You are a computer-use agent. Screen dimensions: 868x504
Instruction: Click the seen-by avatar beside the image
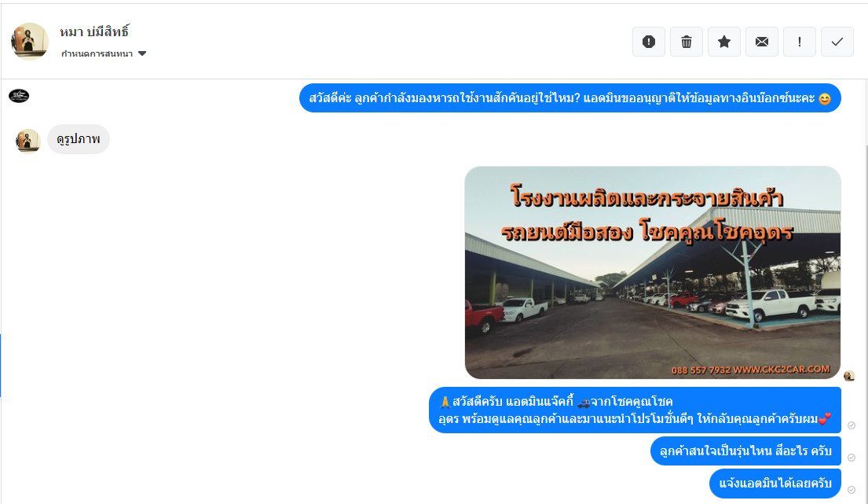click(x=849, y=376)
